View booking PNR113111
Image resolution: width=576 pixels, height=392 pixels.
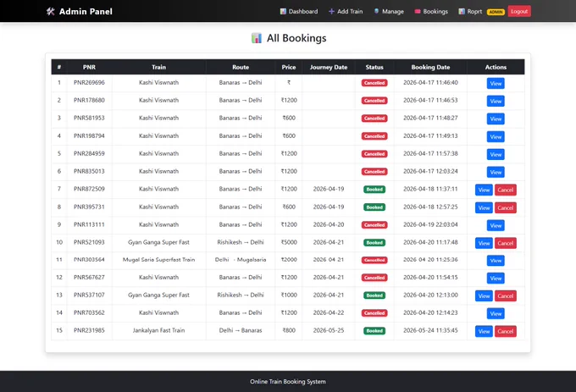tap(496, 225)
